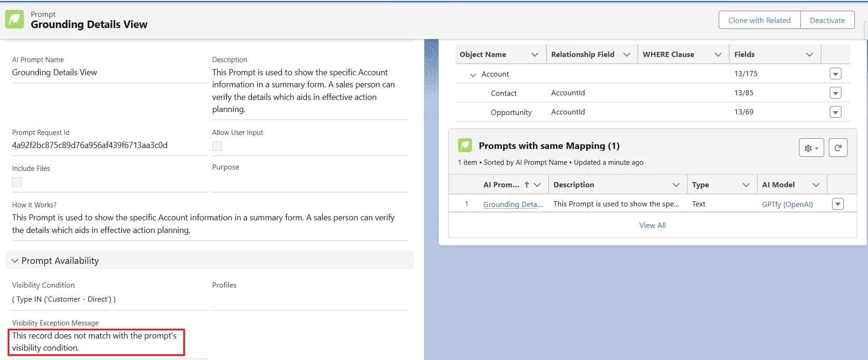
Task: Click Prompts with same Mapping green icon
Action: (465, 146)
